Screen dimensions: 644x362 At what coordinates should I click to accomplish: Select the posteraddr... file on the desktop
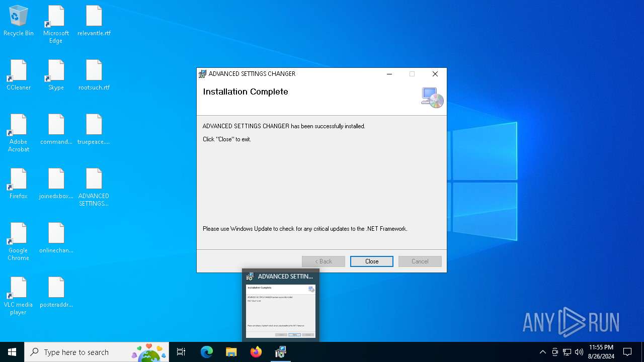pyautogui.click(x=56, y=293)
